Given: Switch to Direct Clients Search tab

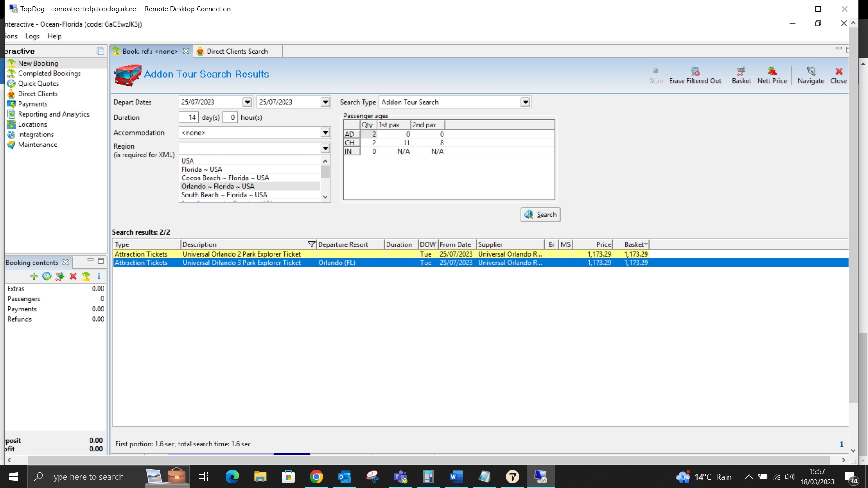Looking at the screenshot, I should click(x=237, y=52).
